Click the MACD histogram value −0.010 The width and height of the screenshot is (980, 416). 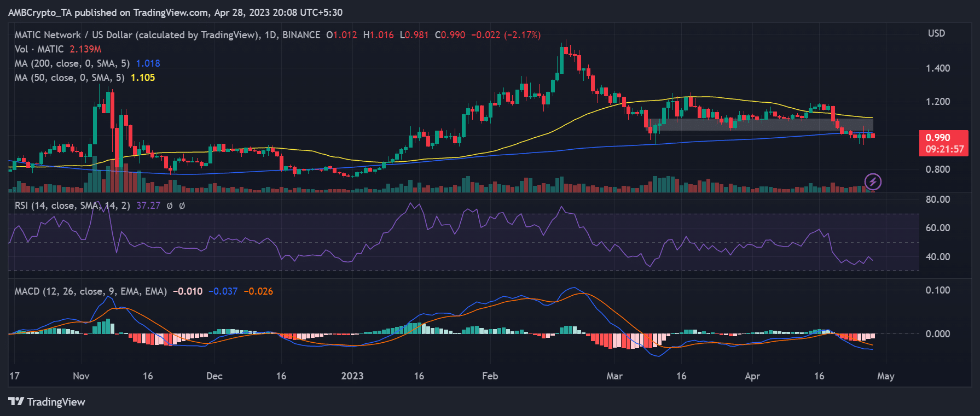[x=188, y=291]
